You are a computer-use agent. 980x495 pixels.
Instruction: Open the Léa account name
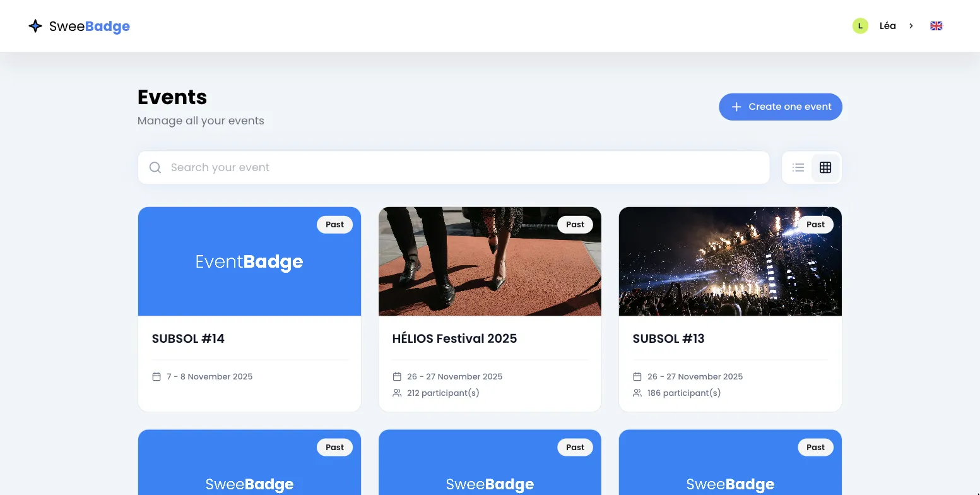click(x=888, y=26)
